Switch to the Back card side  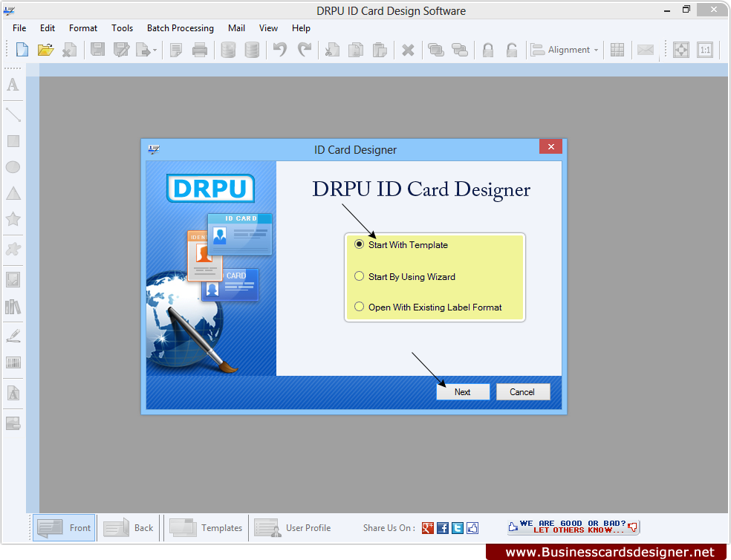tap(129, 528)
